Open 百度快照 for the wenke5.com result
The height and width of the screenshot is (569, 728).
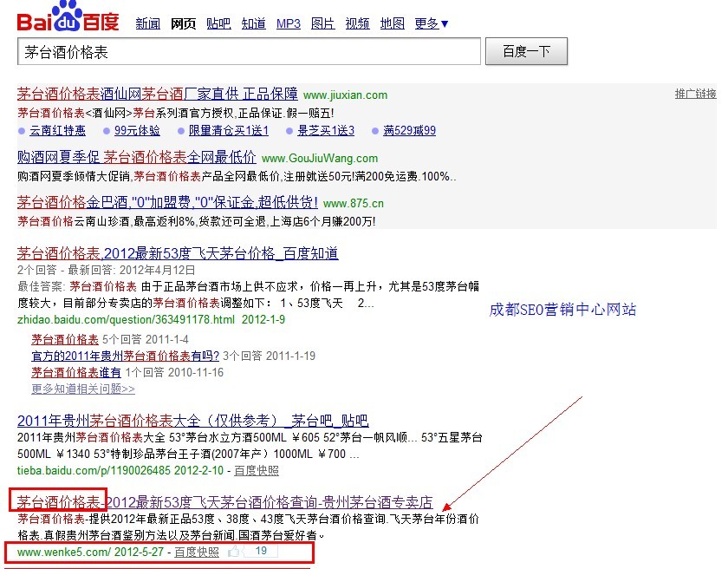click(x=197, y=552)
